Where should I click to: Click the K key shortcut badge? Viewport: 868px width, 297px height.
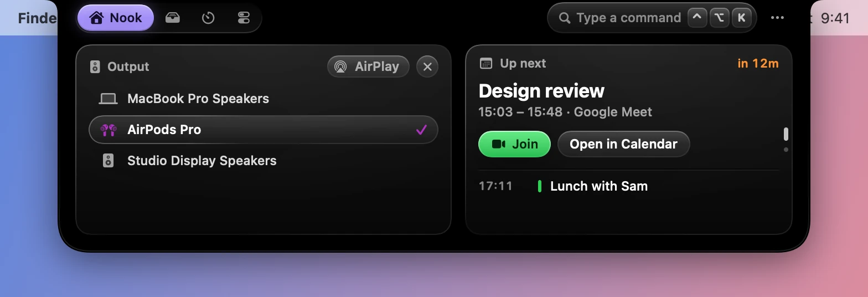[x=742, y=18]
